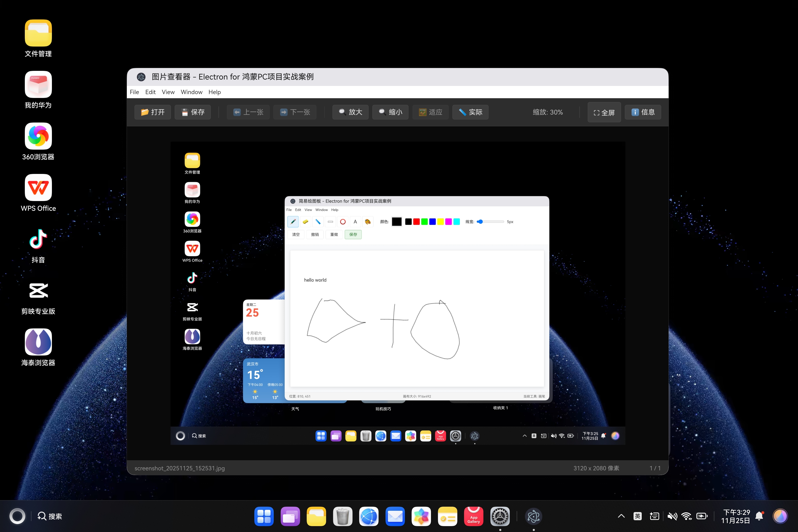798x532 pixels.
Task: Launch 我的华为 from the desktop
Action: [x=38, y=84]
